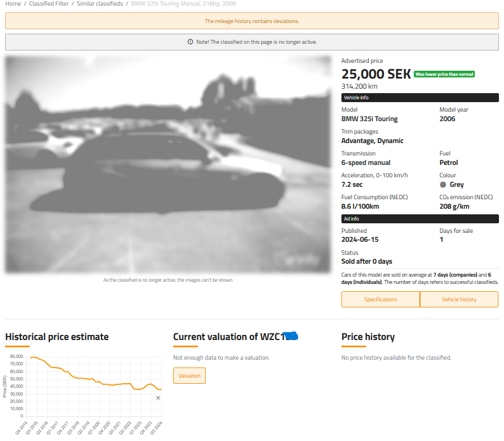The width and height of the screenshot is (504, 441).
Task: Click the green lower price badge
Action: [x=444, y=74]
